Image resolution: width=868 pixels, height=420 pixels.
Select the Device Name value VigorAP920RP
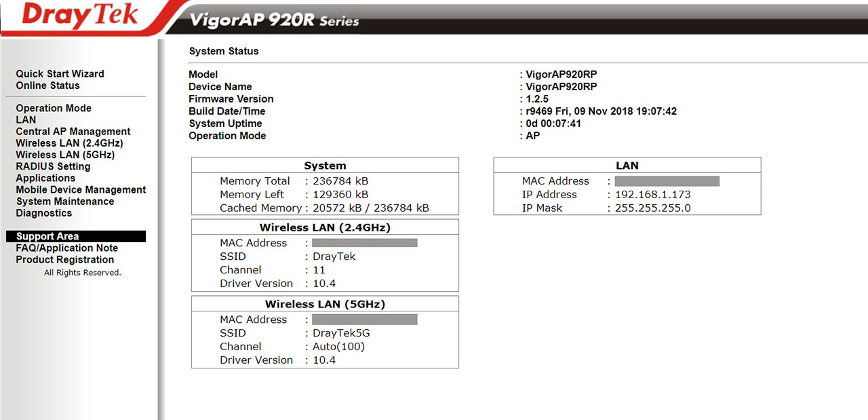point(561,87)
